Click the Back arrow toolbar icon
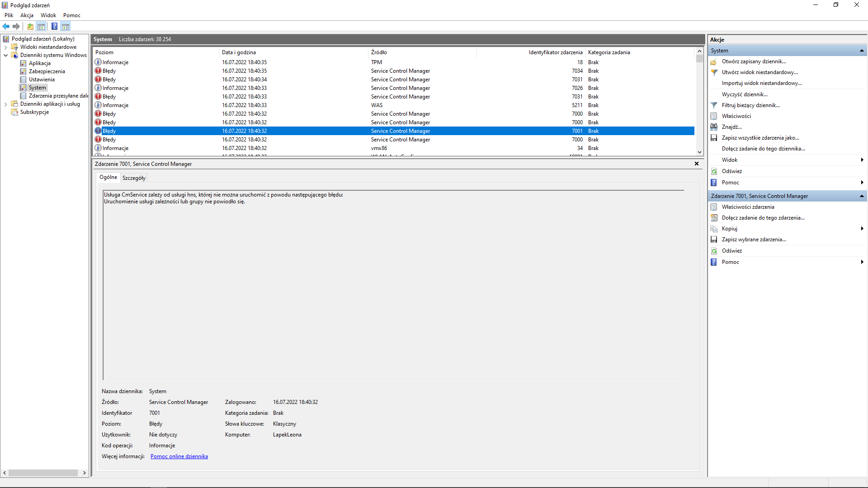The image size is (868, 488). [x=6, y=27]
